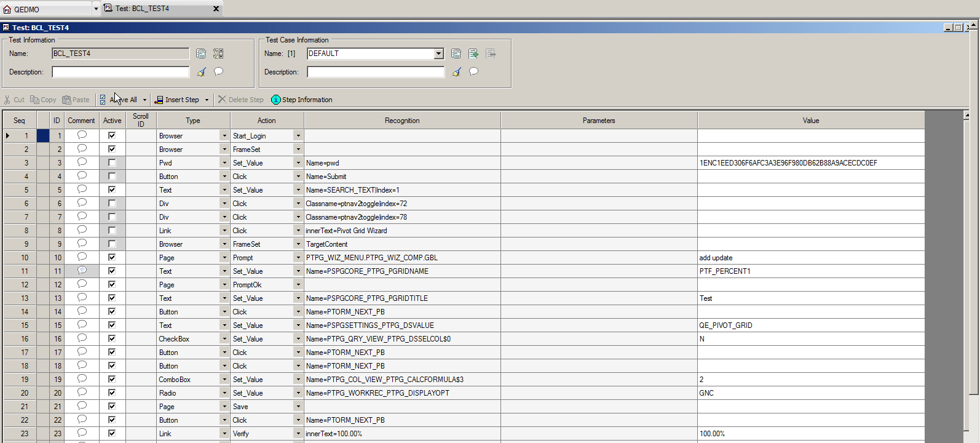Click the add new test case icon
The width and height of the screenshot is (980, 443).
click(473, 54)
